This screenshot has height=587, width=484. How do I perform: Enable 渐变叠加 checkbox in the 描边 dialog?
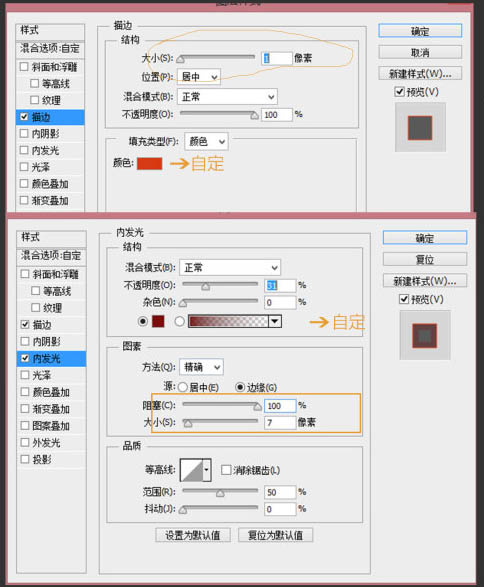tap(24, 200)
